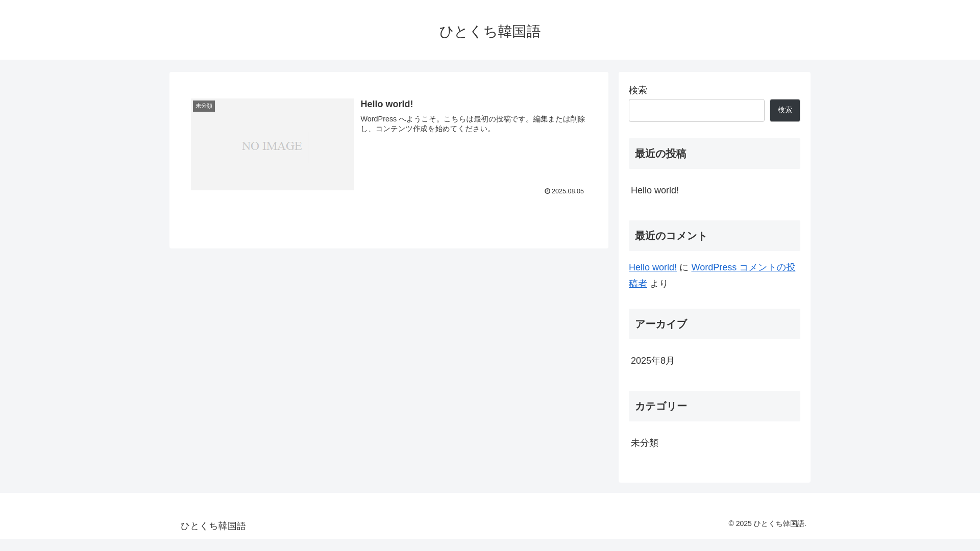Click the 最近のコメント widget heading
Screen dimensions: 980x551
(714, 236)
